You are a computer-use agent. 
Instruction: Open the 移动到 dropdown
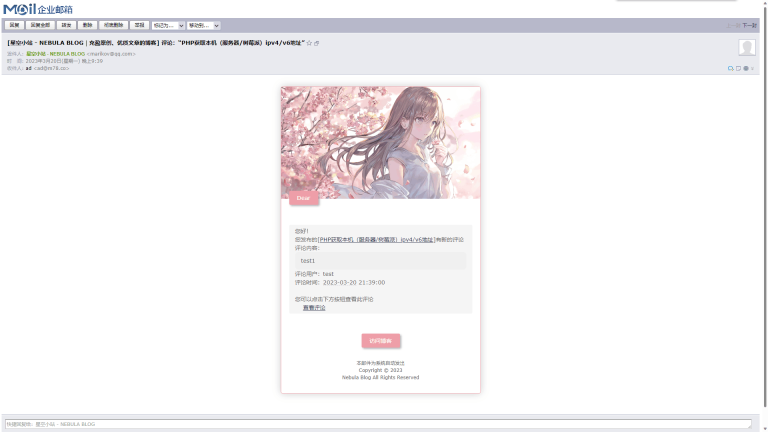click(203, 25)
